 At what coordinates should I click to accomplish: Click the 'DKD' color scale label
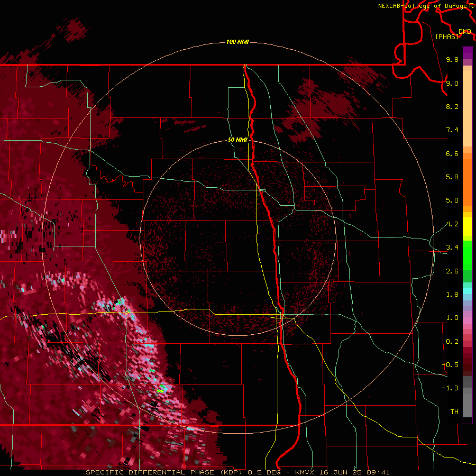(x=465, y=31)
